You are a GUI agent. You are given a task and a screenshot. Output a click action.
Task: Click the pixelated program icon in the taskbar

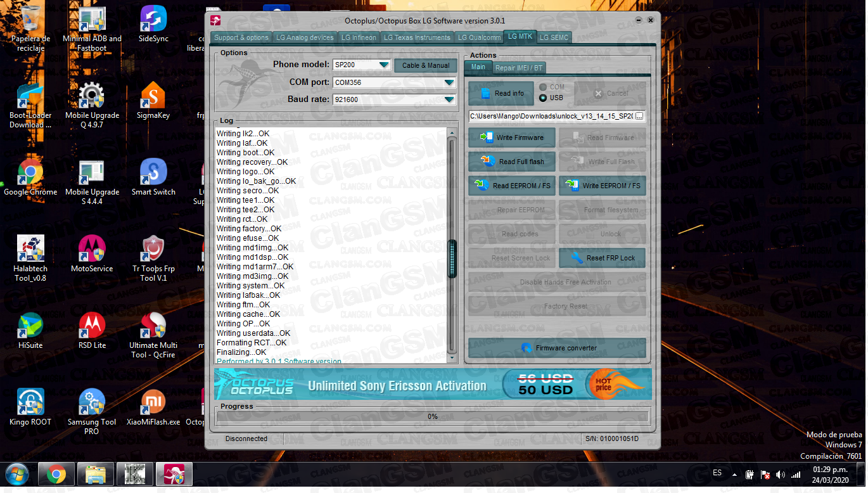pyautogui.click(x=135, y=474)
